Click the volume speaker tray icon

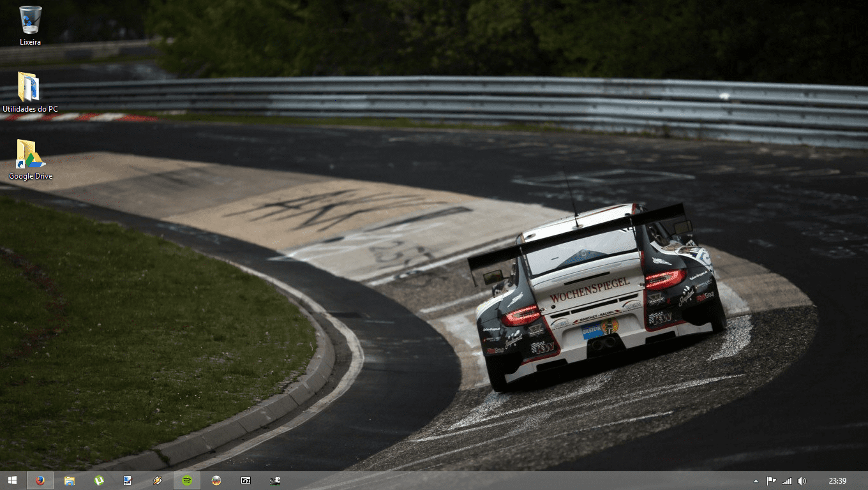click(802, 481)
